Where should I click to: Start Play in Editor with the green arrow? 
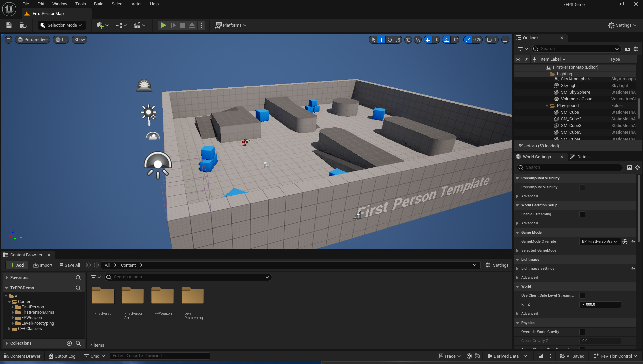[163, 25]
